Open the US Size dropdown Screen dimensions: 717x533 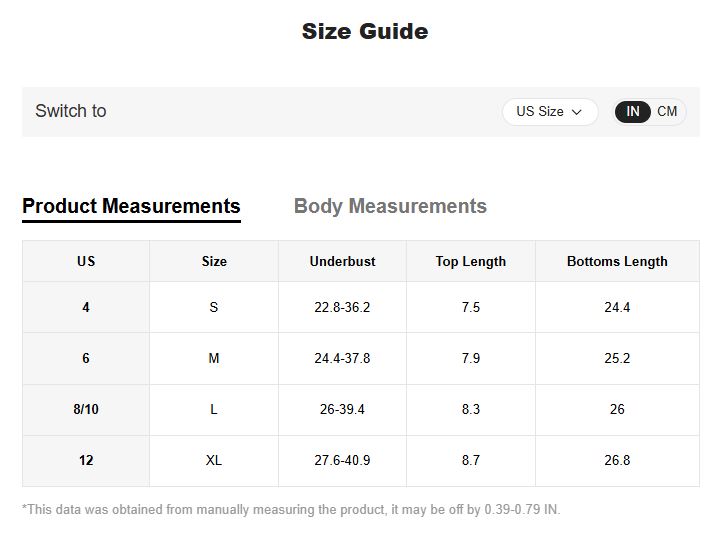point(550,112)
